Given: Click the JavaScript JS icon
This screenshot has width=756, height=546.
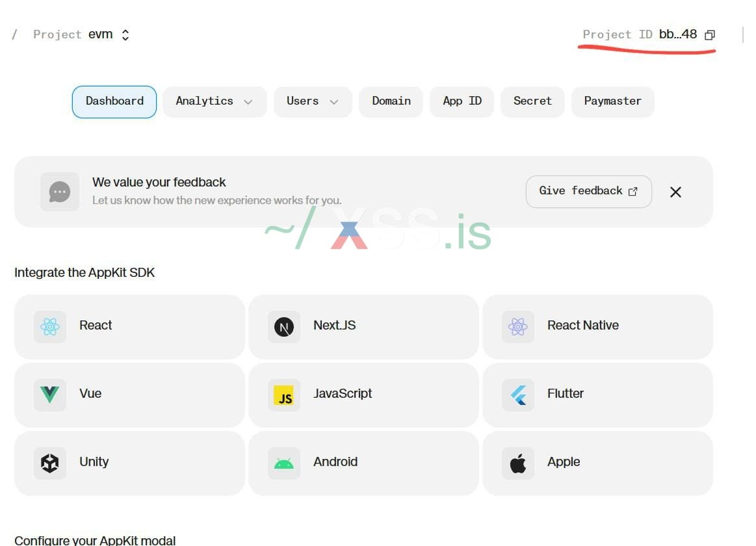Looking at the screenshot, I should click(x=283, y=394).
